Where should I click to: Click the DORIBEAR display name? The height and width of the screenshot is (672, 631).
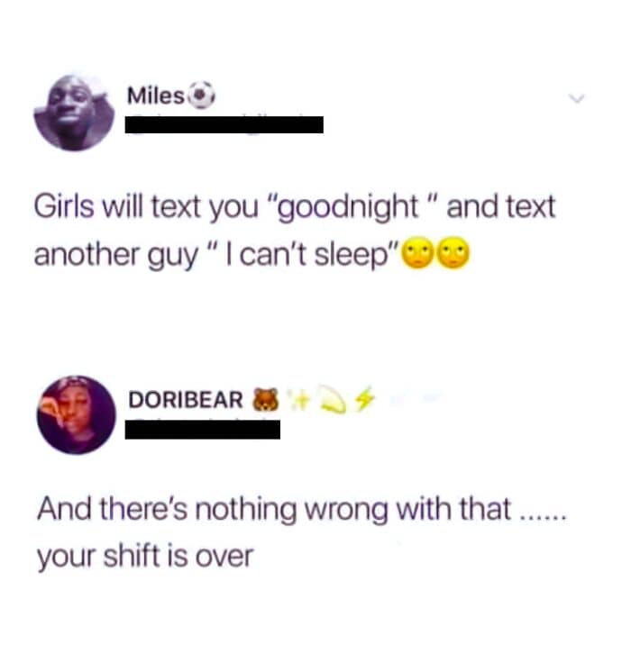click(x=186, y=399)
